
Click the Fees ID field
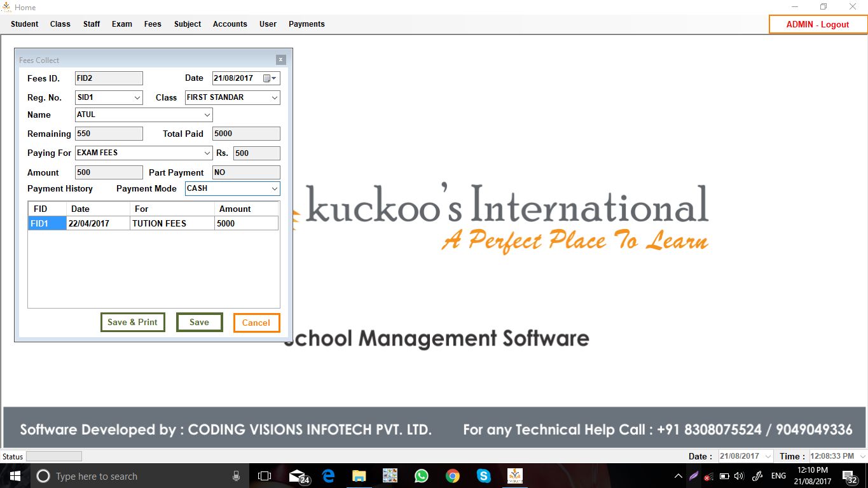pyautogui.click(x=109, y=78)
